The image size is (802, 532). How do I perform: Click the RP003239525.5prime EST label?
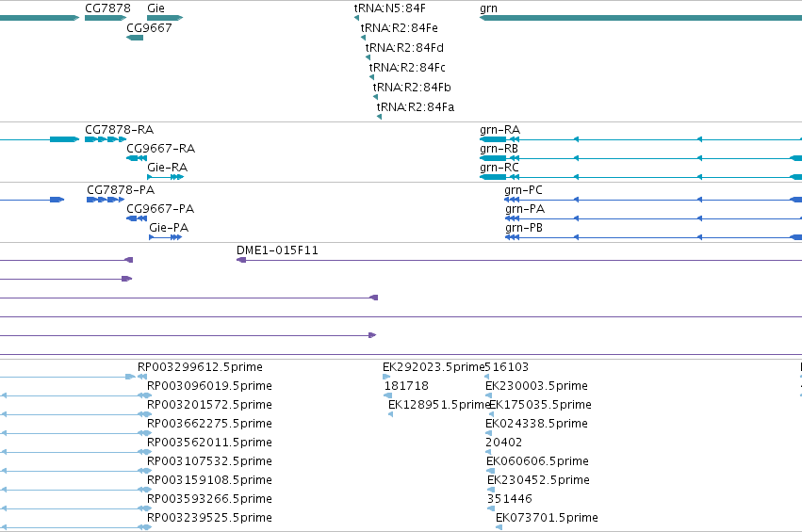click(209, 518)
